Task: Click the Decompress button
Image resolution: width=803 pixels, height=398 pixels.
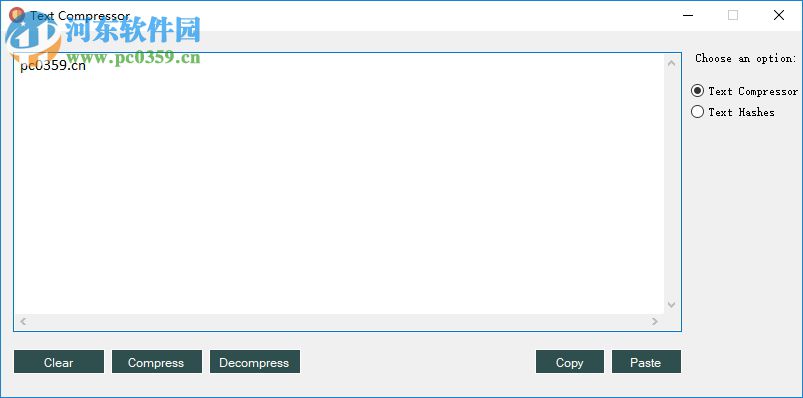Action: click(x=255, y=362)
